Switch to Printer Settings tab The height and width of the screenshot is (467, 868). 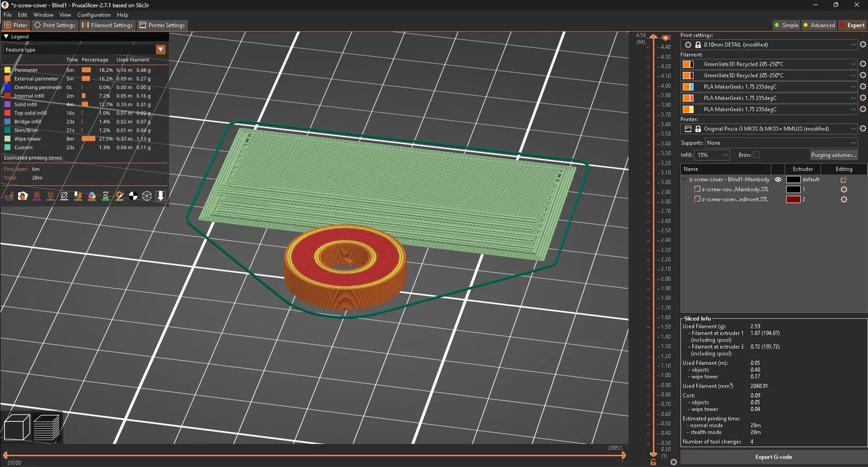click(162, 25)
